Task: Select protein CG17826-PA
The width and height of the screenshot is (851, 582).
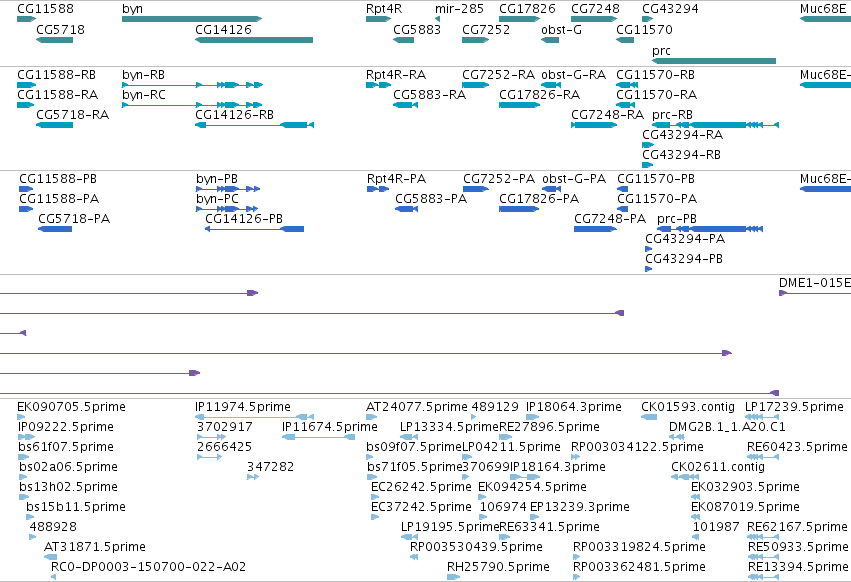Action: click(x=519, y=209)
